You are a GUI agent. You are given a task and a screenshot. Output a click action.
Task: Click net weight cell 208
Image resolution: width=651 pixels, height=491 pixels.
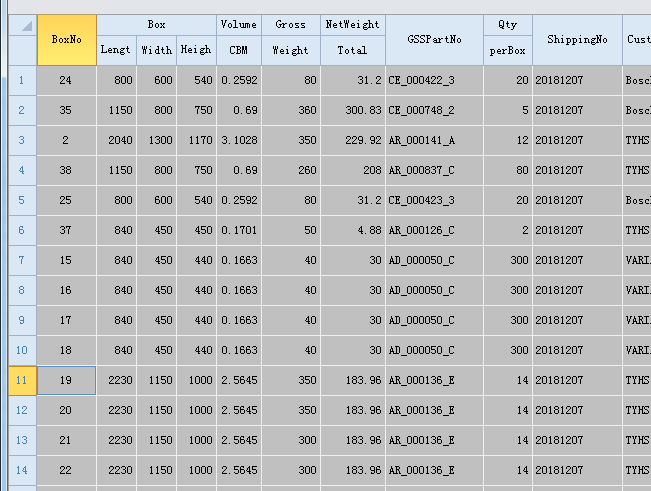(x=353, y=170)
